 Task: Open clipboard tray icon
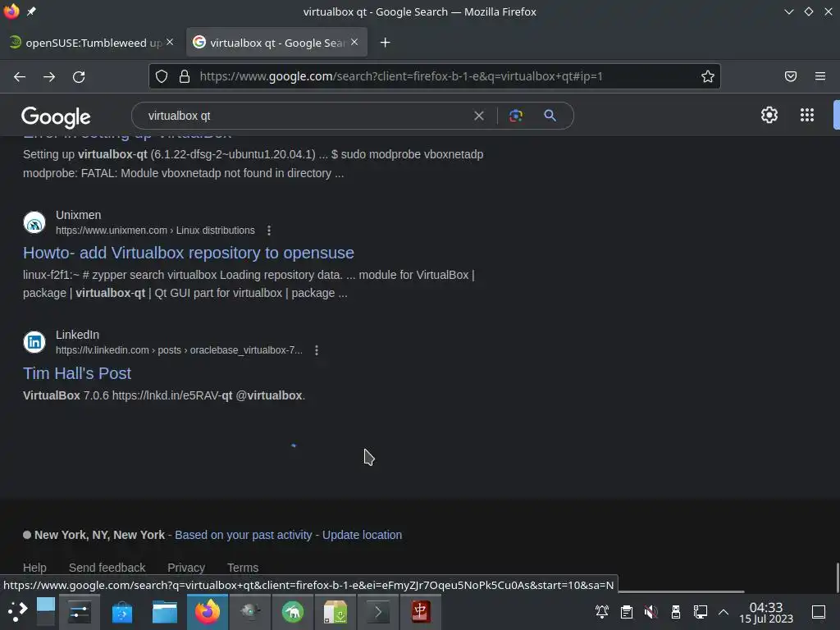[x=627, y=612]
